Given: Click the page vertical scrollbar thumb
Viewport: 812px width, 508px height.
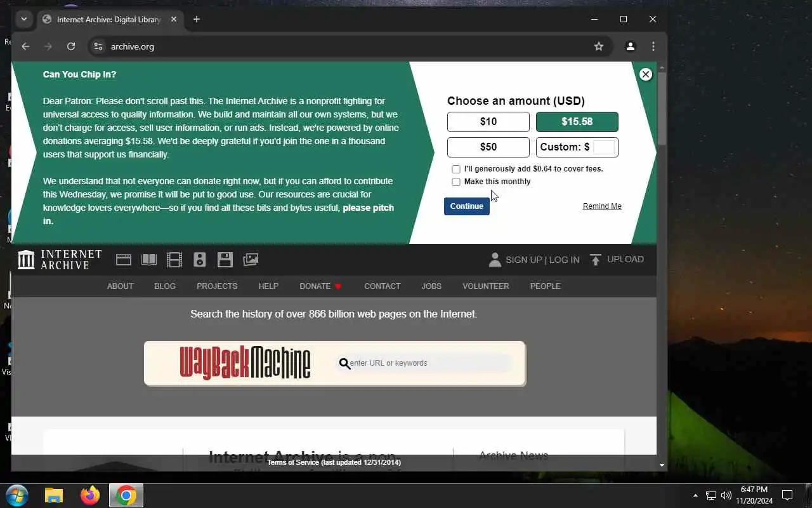Looking at the screenshot, I should click(x=662, y=108).
